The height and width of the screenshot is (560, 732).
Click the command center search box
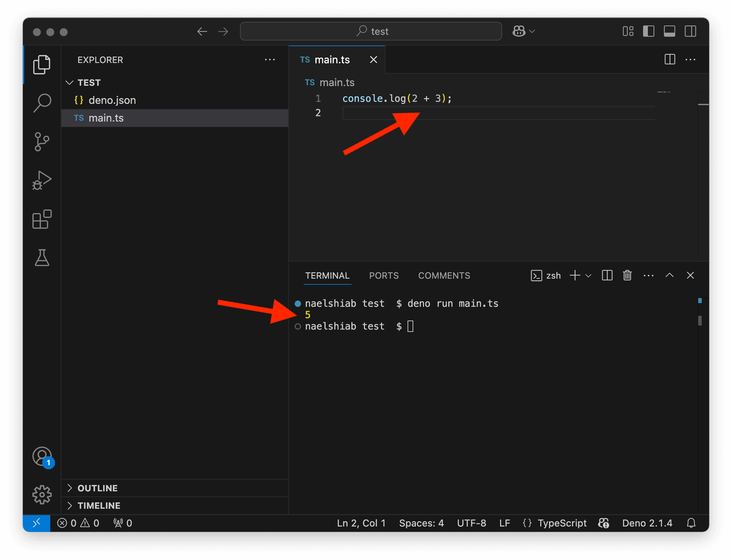pos(371,31)
